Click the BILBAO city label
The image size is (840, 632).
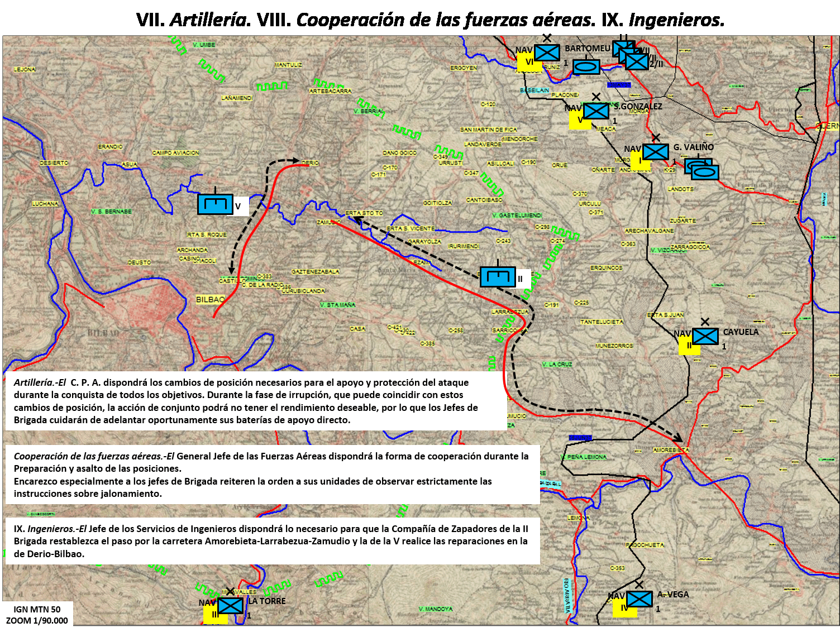point(210,300)
